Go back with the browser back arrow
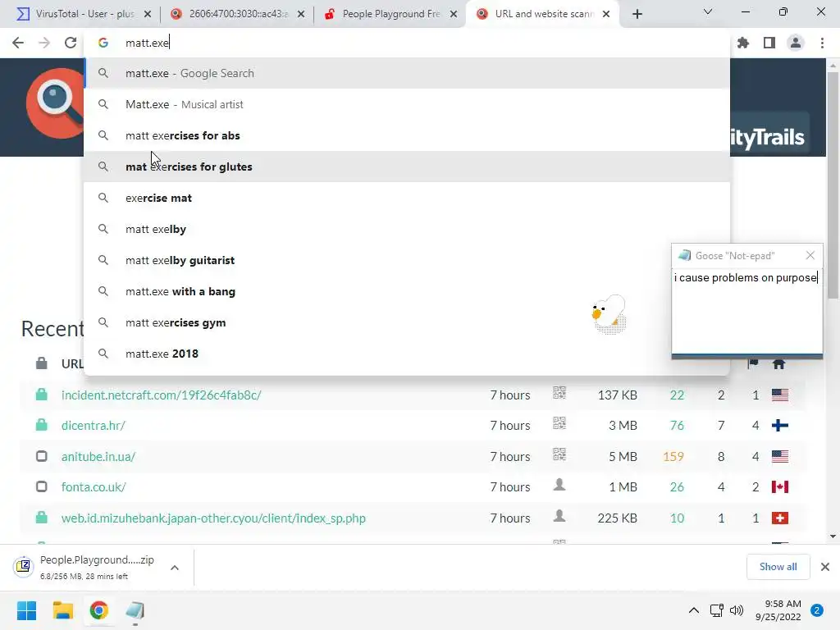The height and width of the screenshot is (630, 840). point(18,43)
